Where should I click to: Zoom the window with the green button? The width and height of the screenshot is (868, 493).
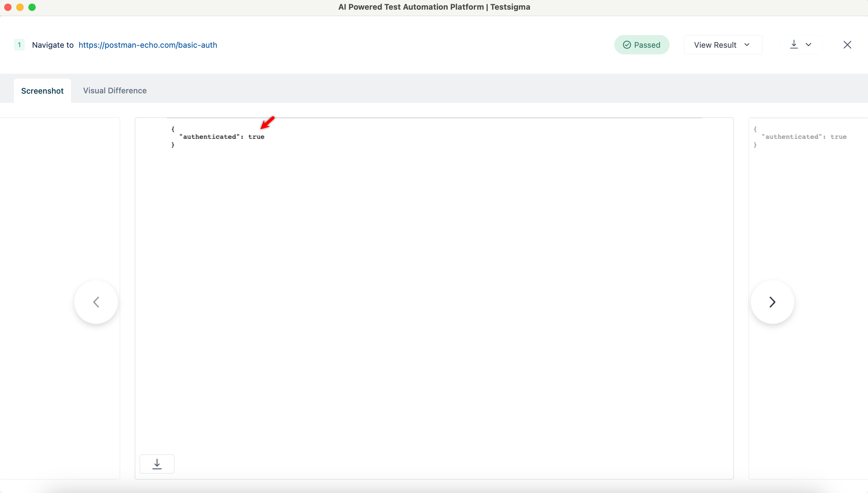32,7
